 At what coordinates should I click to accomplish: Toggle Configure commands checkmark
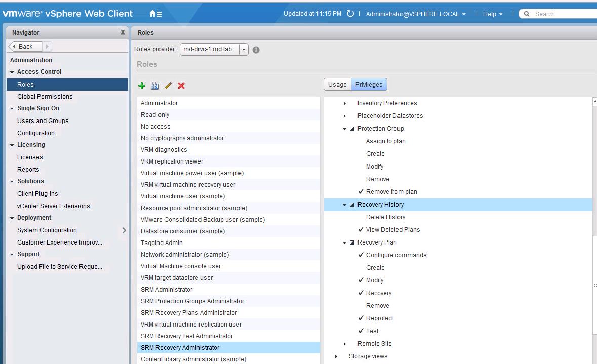tap(361, 255)
